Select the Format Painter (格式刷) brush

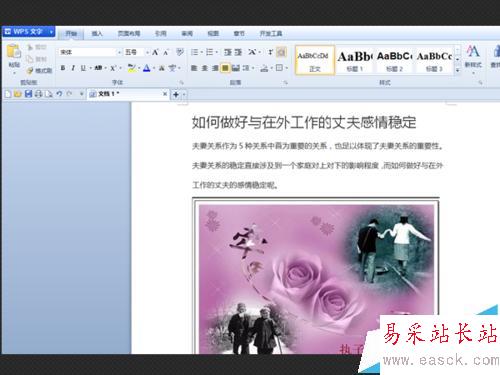[x=30, y=70]
